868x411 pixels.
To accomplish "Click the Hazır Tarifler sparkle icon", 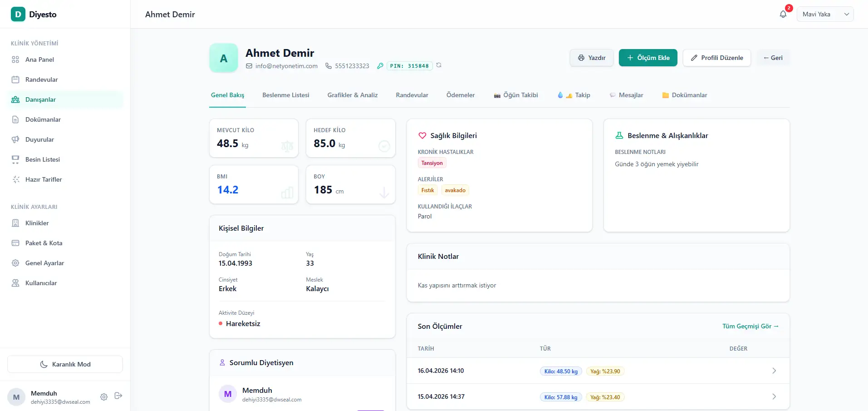I will pos(15,179).
